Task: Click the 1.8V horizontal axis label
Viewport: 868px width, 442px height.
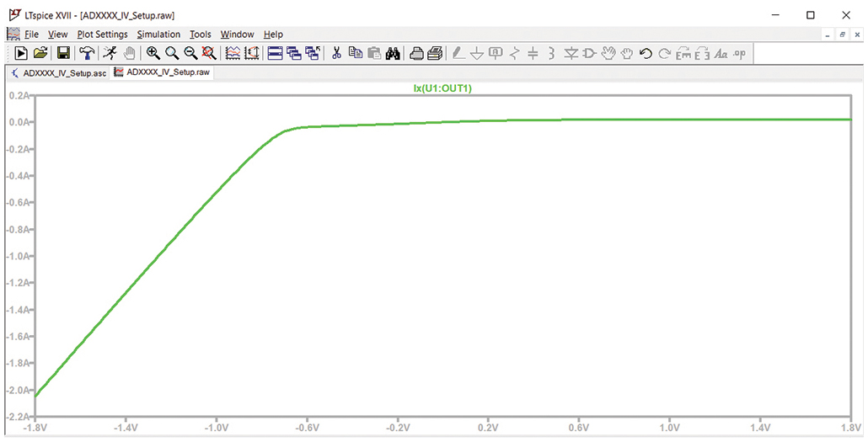Action: tap(851, 428)
